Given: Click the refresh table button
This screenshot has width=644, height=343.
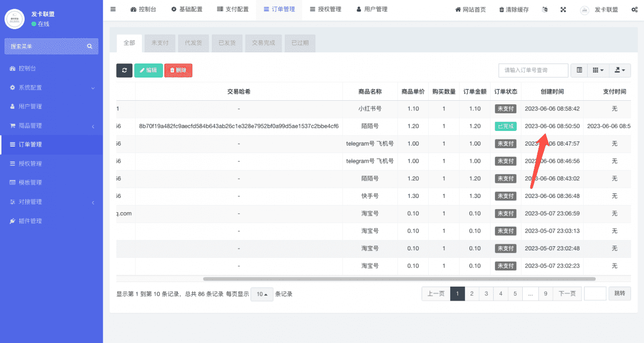Looking at the screenshot, I should 124,71.
